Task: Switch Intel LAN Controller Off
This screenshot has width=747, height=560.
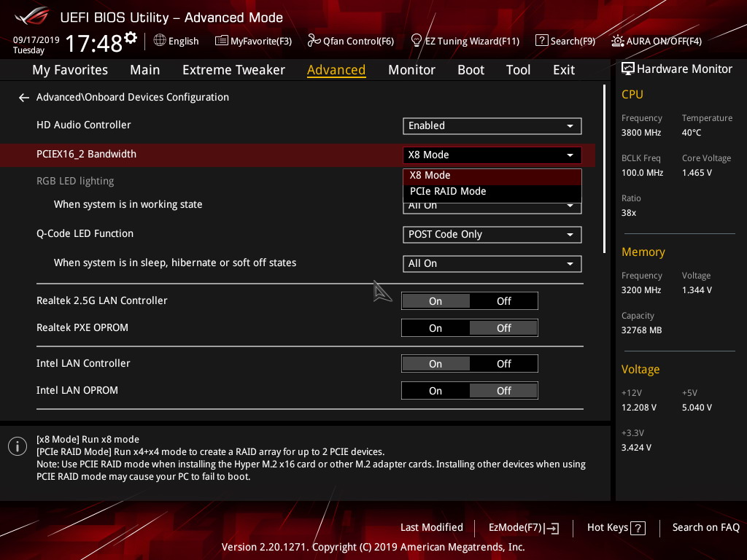Action: point(503,364)
